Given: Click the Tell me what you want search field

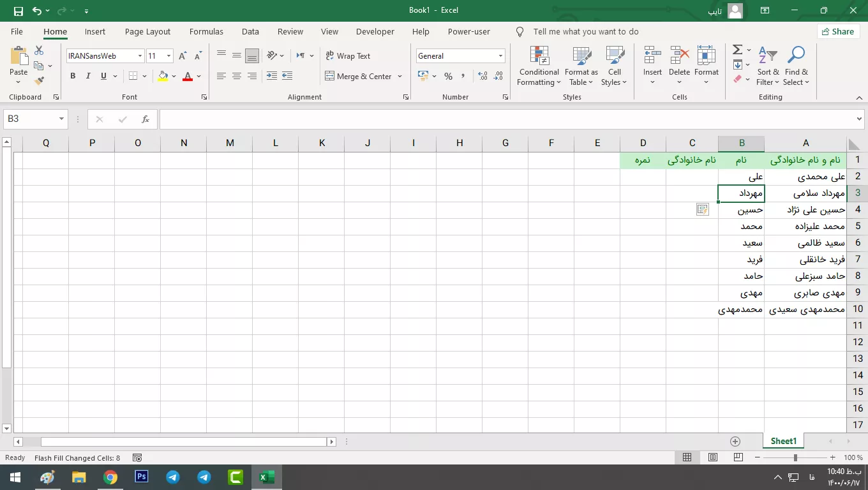Looking at the screenshot, I should click(x=586, y=31).
